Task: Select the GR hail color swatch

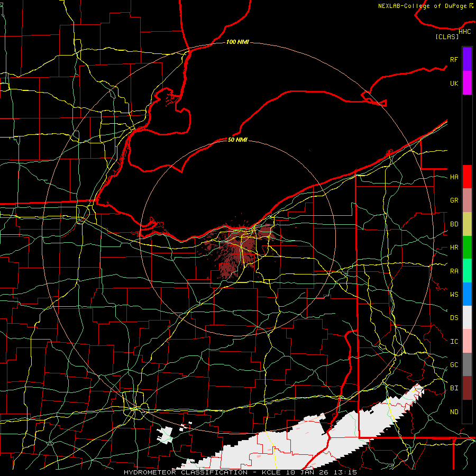Action: pyautogui.click(x=467, y=200)
